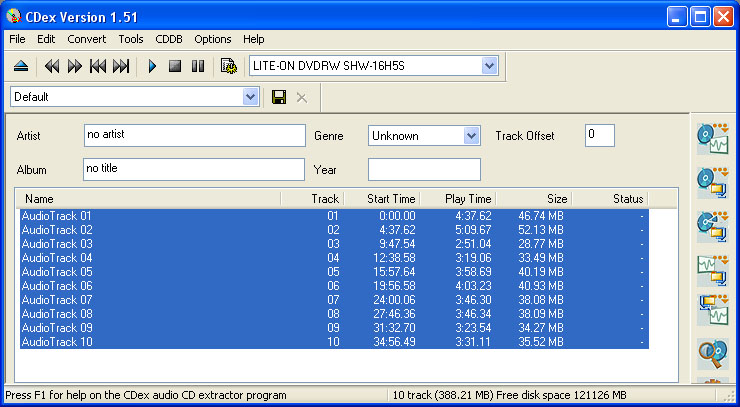Viewport: 740px width, 407px height.
Task: Open the Default profile dropdown
Action: tap(250, 97)
